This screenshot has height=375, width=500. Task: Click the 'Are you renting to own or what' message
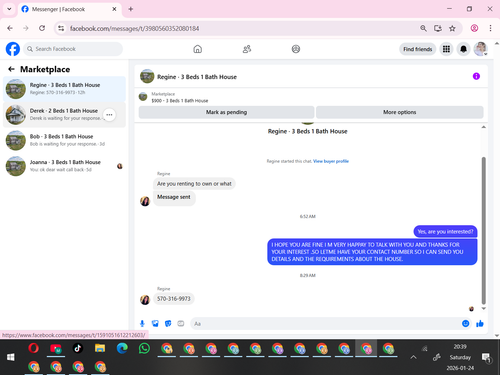(x=194, y=183)
